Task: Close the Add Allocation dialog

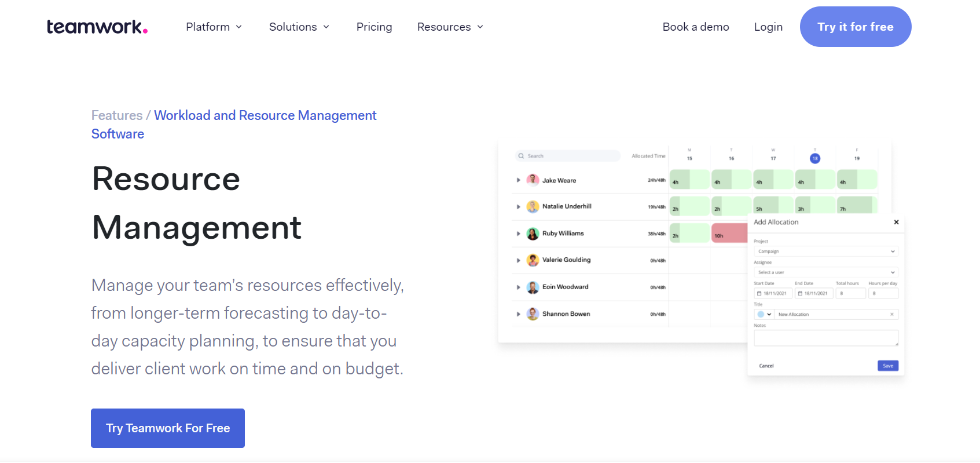Action: (x=896, y=222)
